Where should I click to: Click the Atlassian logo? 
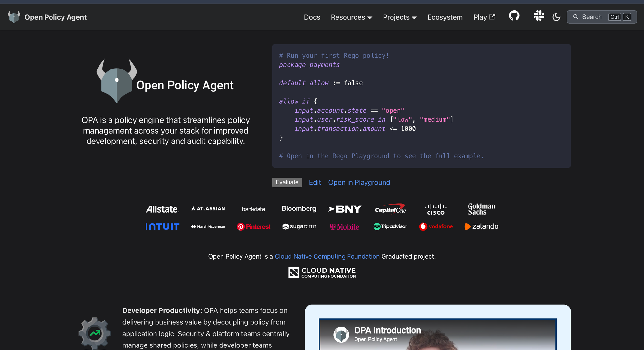coord(208,209)
